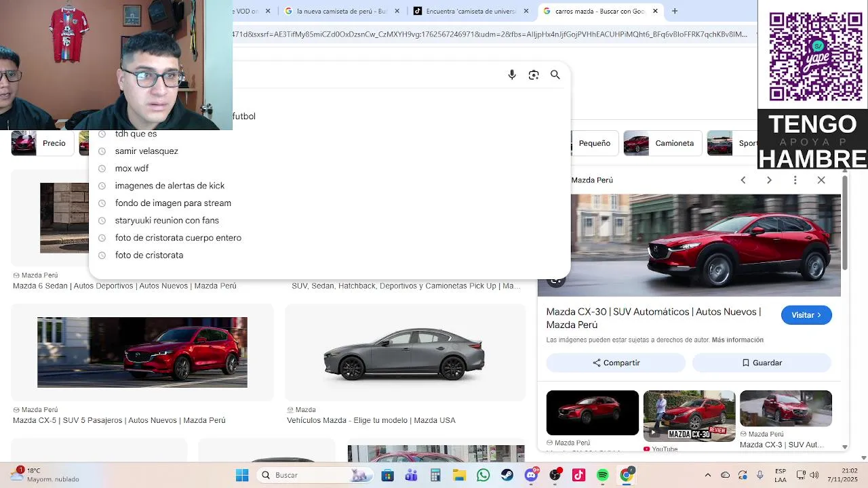The image size is (868, 488).
Task: Open the Mazda CX-3 related thumbnail
Action: [786, 409]
